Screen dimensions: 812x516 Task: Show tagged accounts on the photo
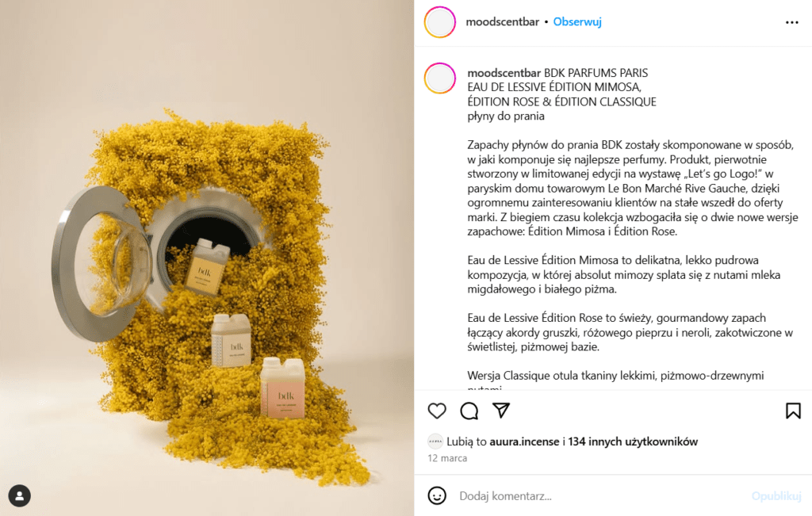20,496
